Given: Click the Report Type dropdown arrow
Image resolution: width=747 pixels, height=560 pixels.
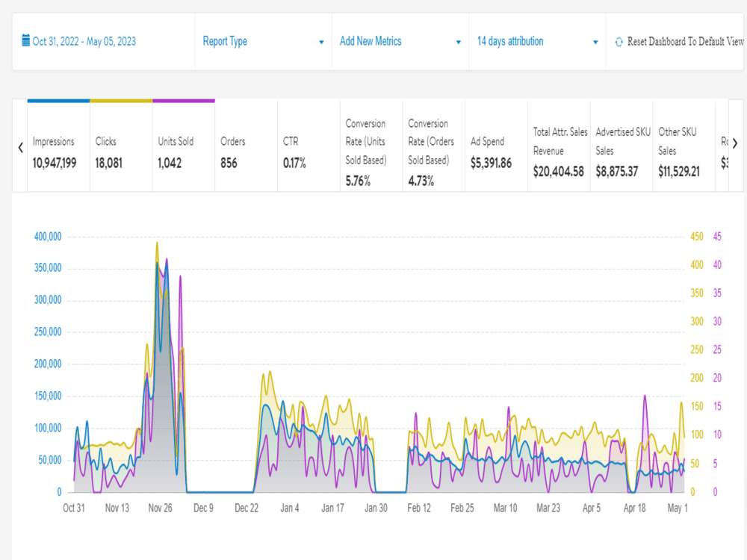Looking at the screenshot, I should [x=321, y=43].
